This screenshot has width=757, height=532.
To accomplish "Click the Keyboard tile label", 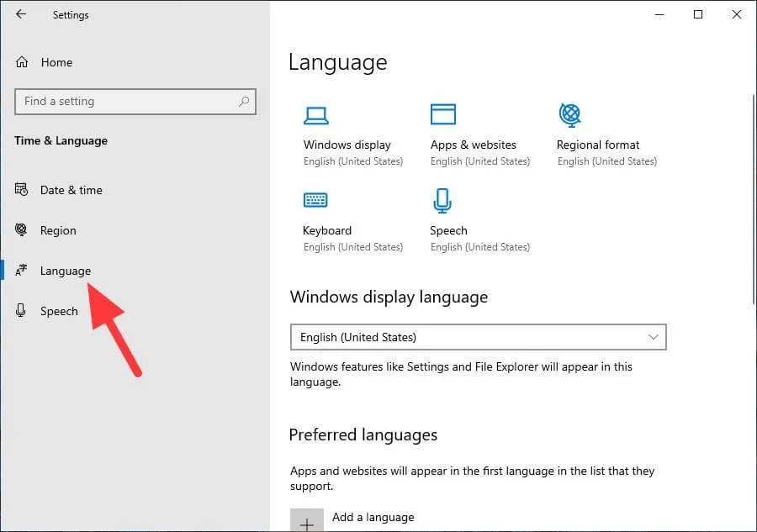I will pos(327,230).
